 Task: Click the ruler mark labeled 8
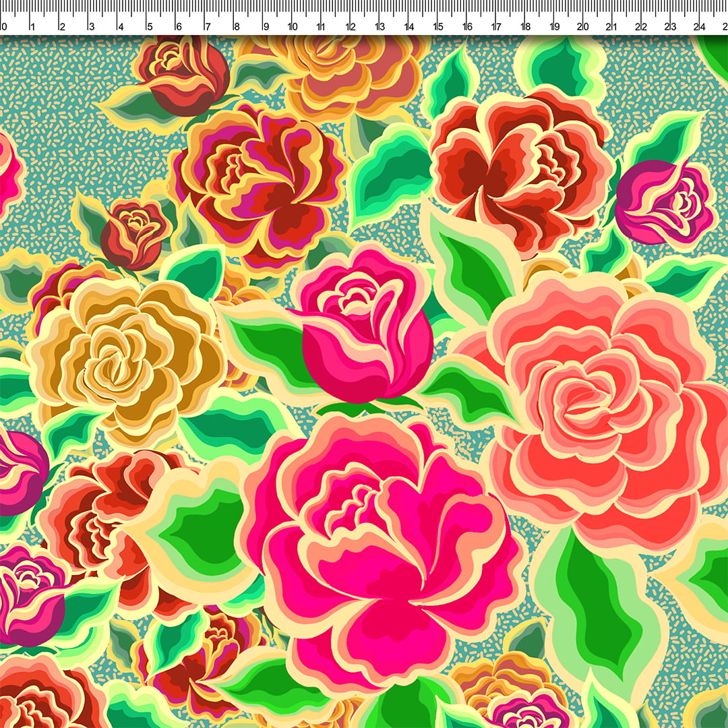[x=237, y=27]
